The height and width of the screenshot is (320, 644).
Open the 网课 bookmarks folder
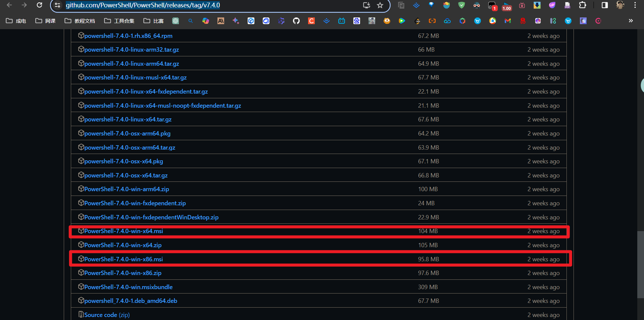[46, 21]
